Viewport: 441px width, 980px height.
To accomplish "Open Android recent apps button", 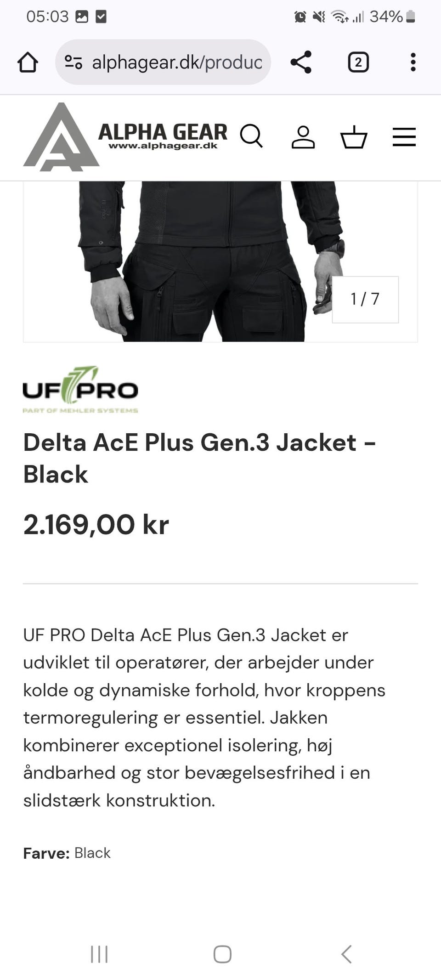I will [x=99, y=954].
